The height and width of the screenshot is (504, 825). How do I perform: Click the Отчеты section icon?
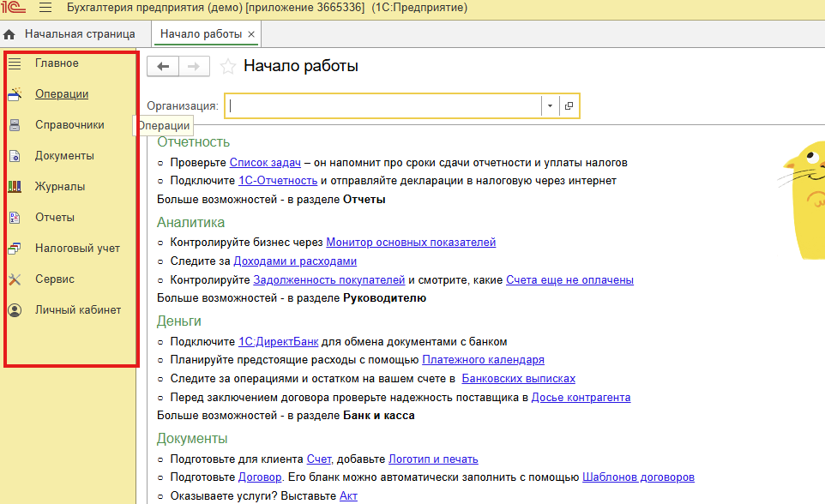coord(15,218)
